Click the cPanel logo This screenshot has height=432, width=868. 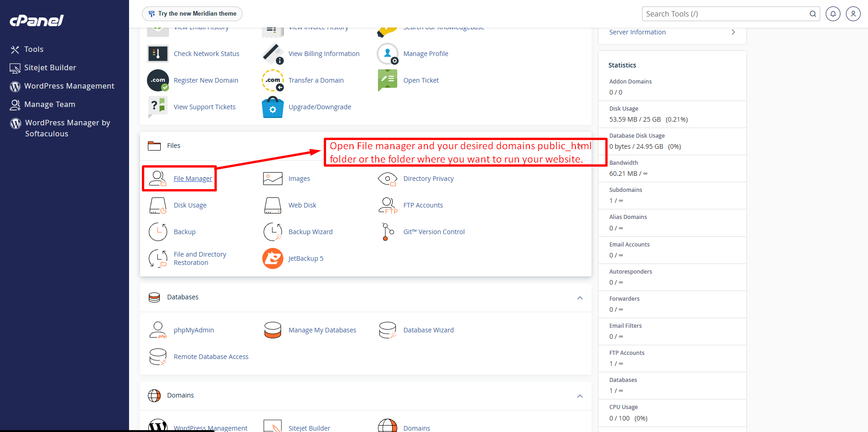(x=37, y=21)
